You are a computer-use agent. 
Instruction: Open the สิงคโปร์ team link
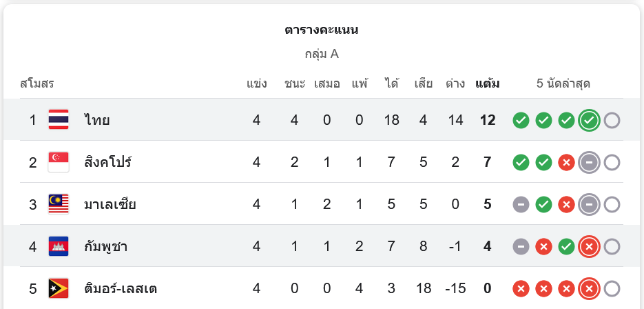[108, 163]
